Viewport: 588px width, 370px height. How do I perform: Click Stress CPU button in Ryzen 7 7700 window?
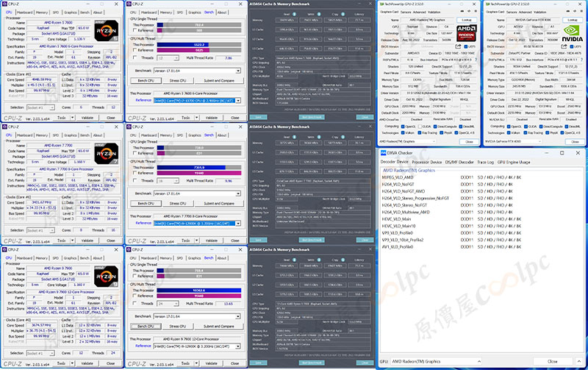(x=177, y=203)
